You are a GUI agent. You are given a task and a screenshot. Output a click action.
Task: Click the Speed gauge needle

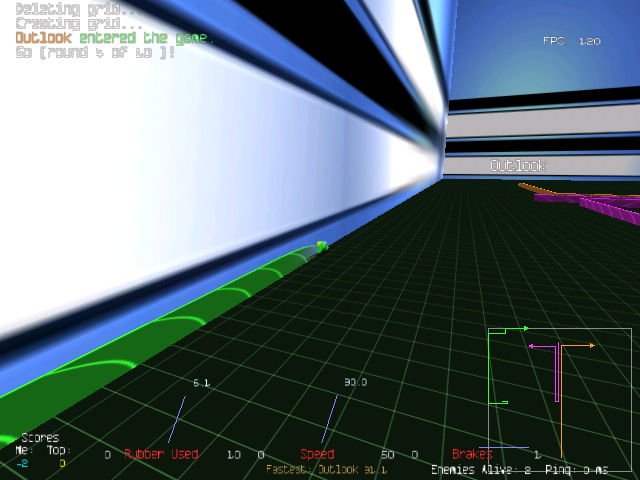click(329, 419)
